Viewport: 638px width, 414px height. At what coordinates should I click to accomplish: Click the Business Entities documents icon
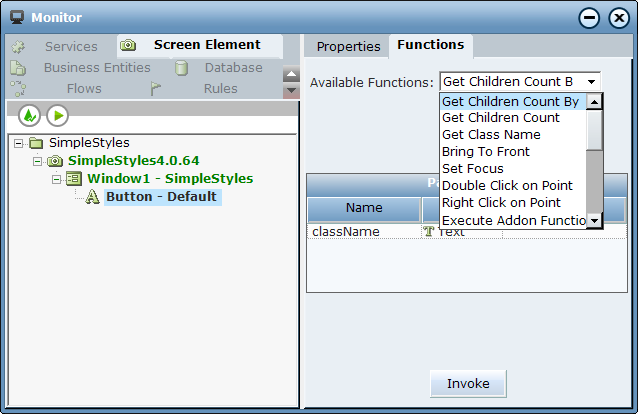point(18,68)
